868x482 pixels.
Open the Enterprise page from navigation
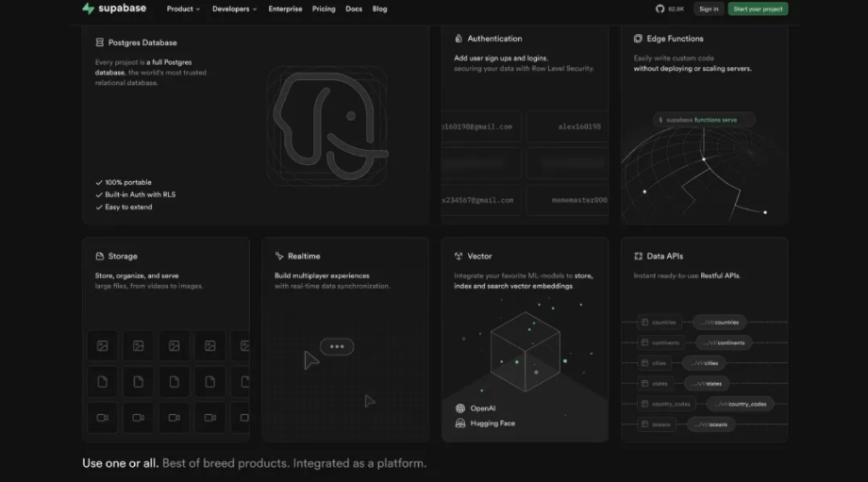pyautogui.click(x=285, y=8)
